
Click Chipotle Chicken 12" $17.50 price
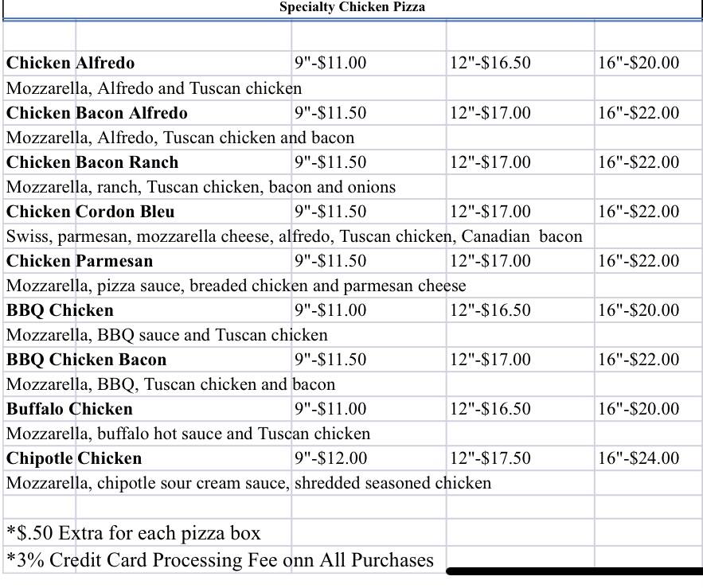coord(490,458)
